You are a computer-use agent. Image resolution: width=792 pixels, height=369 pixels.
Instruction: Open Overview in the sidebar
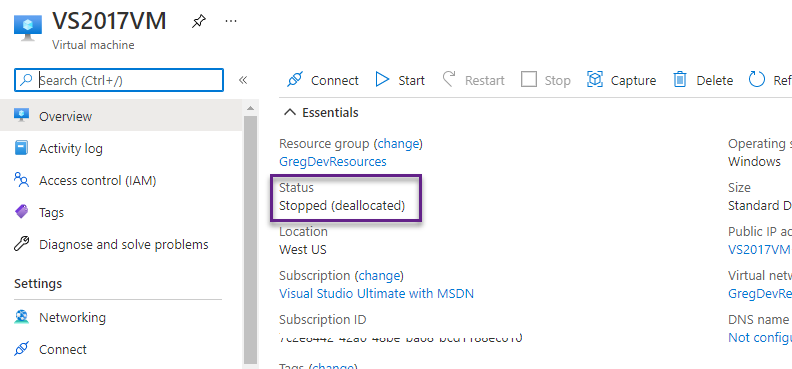121,116
